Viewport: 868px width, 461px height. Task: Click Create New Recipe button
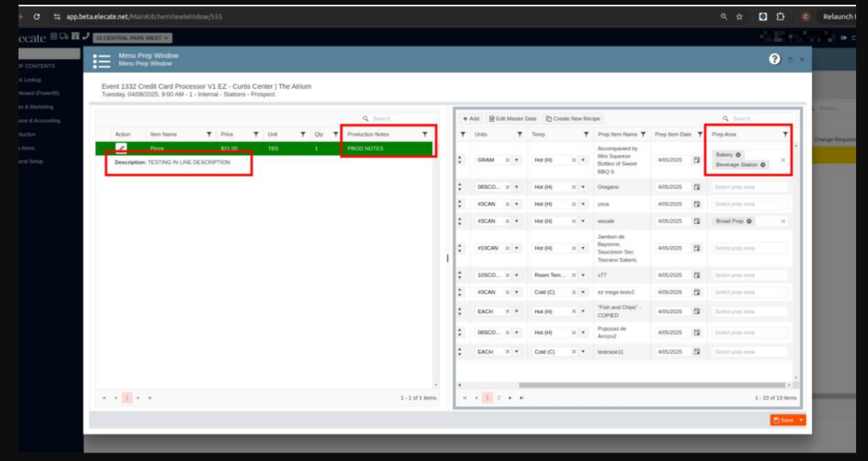[573, 119]
